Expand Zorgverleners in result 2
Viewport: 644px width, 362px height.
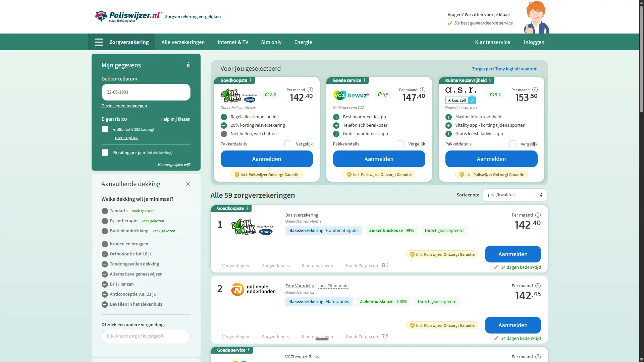pyautogui.click(x=275, y=337)
